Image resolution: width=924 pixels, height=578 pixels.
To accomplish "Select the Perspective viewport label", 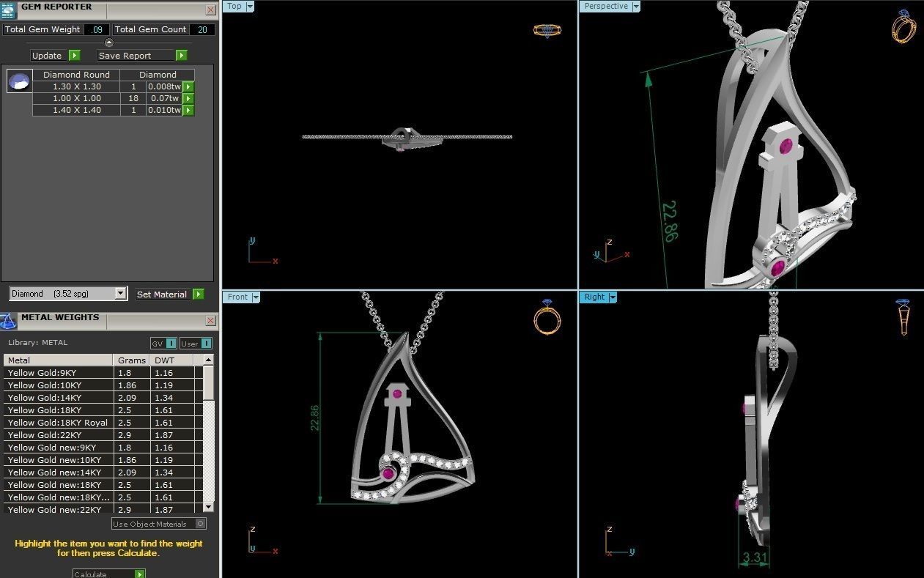I will click(606, 7).
